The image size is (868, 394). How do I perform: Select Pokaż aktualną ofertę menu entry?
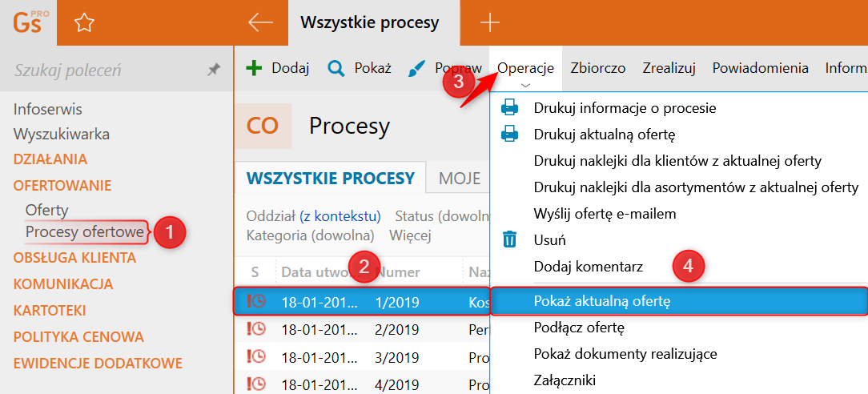coord(602,302)
